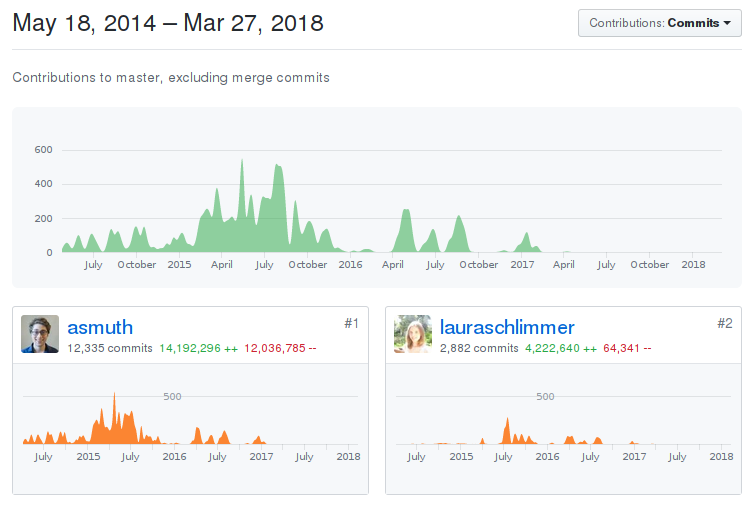Click the 2015 label on the green chart axis
Image resolution: width=754 pixels, height=505 pixels.
179,265
